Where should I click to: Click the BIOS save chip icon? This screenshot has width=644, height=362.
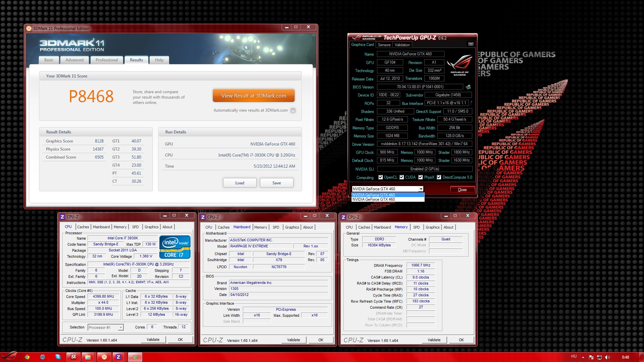point(468,87)
